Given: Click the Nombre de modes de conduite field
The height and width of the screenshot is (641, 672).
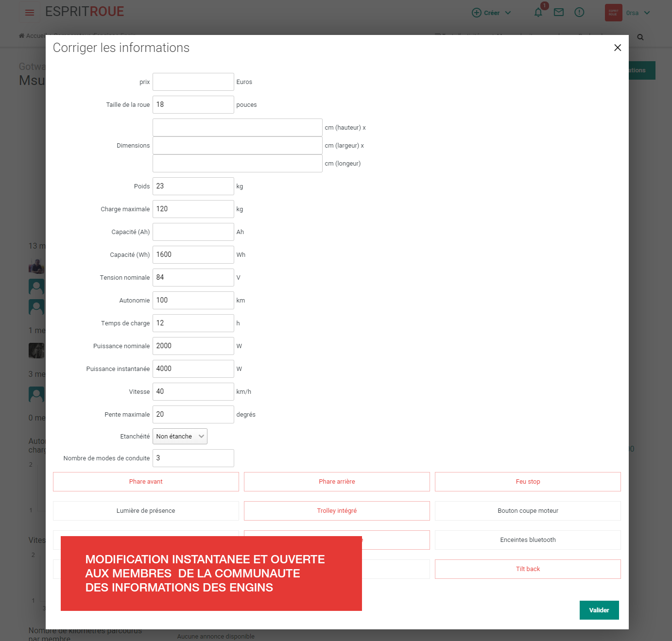Looking at the screenshot, I should click(193, 458).
